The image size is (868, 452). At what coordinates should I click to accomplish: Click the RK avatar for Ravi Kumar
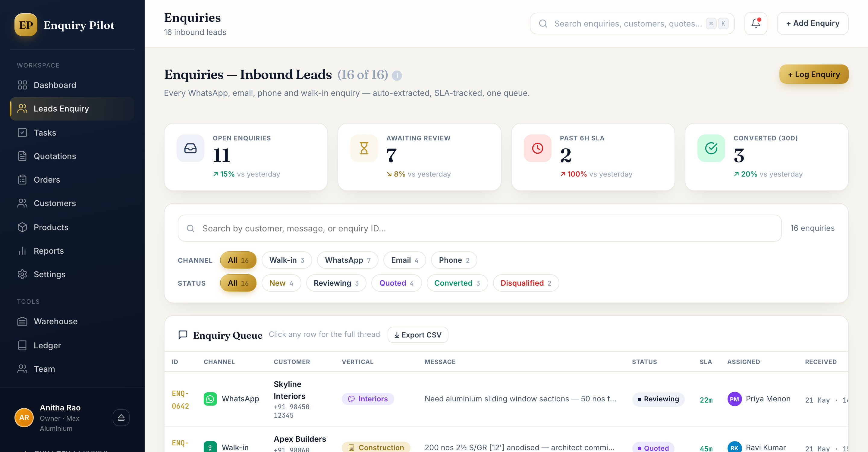734,447
